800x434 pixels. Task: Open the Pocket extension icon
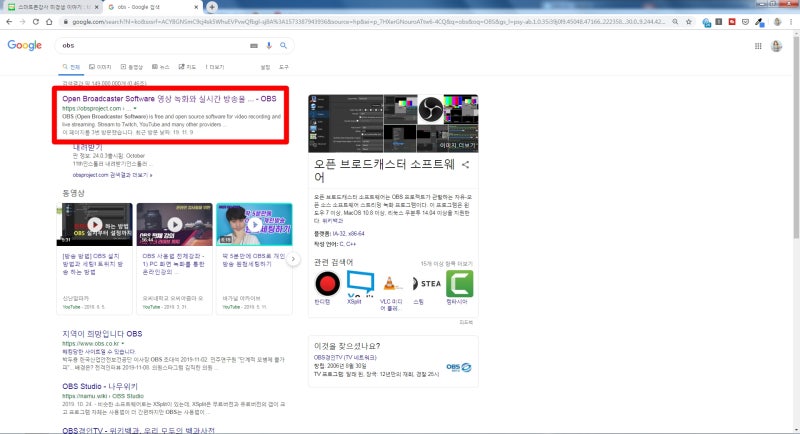(x=745, y=22)
